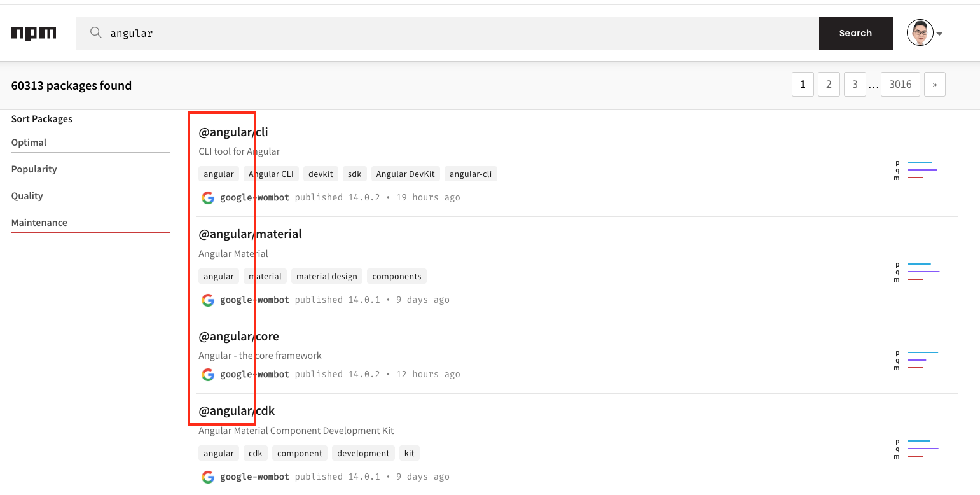The width and height of the screenshot is (980, 495).
Task: Open the @angular/cdk package
Action: coord(237,411)
